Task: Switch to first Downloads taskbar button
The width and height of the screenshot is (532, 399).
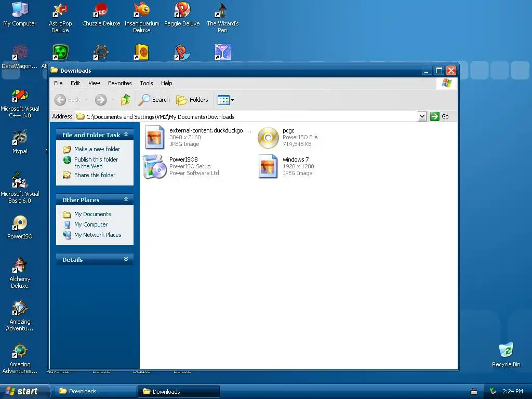Action: pyautogui.click(x=95, y=391)
